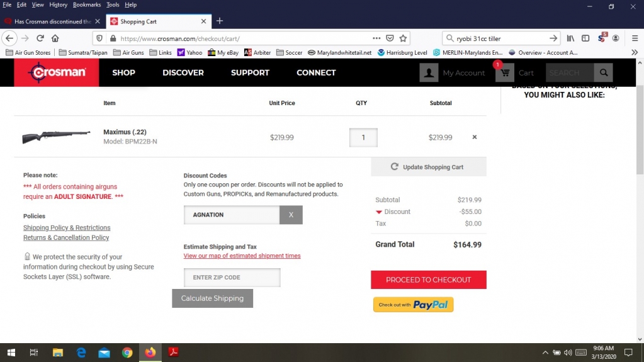Launch Edge browser from taskbar
The height and width of the screenshot is (362, 644).
click(81, 352)
